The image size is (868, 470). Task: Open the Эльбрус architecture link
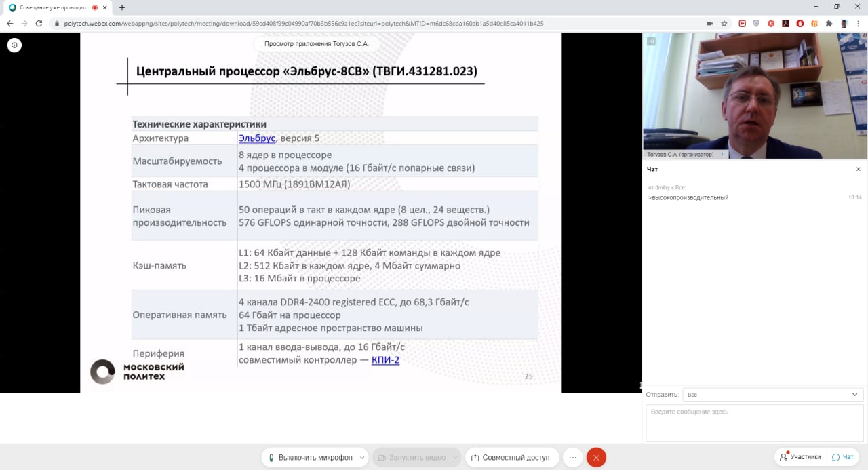click(257, 138)
